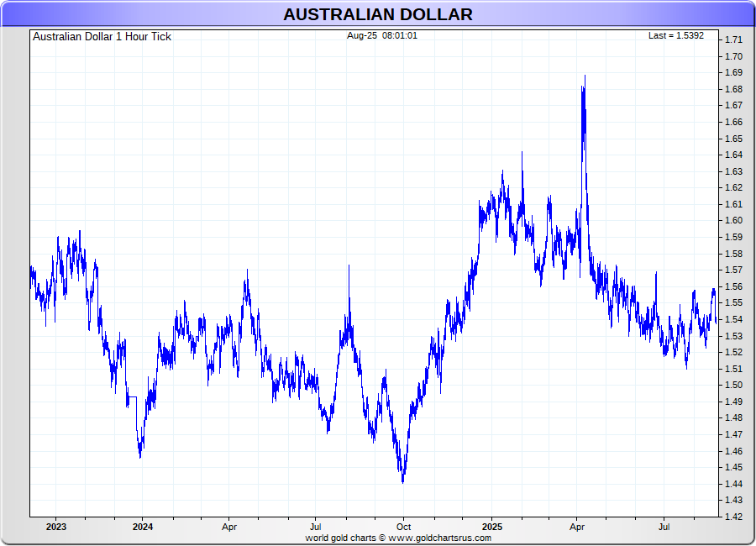Click the April 2025 price spike peak
The image size is (756, 546).
584,76
